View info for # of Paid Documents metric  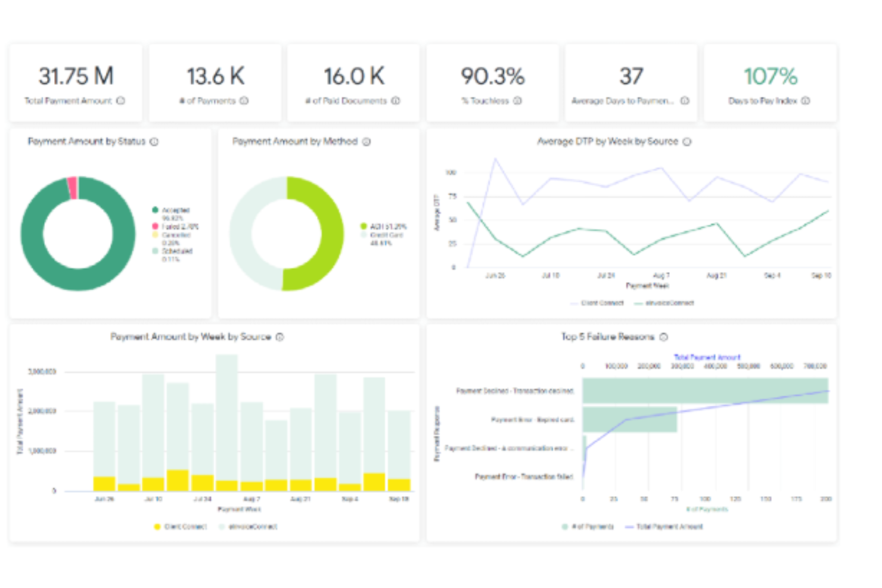click(396, 101)
